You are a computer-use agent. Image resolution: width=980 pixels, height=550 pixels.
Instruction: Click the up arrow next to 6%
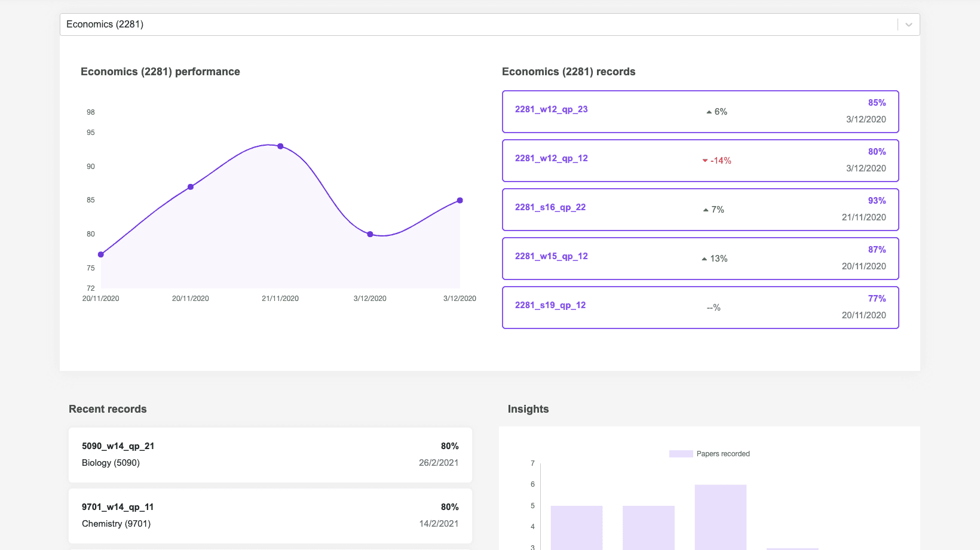point(709,112)
